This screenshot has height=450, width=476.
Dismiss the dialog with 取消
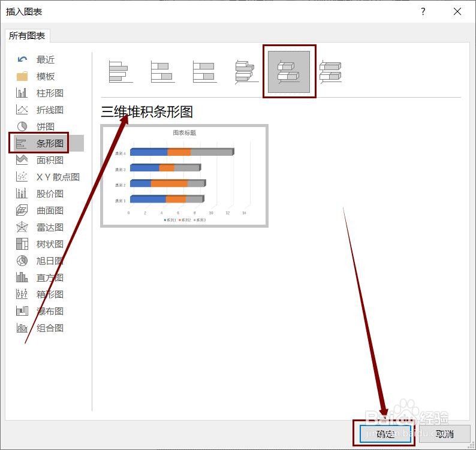pyautogui.click(x=444, y=434)
